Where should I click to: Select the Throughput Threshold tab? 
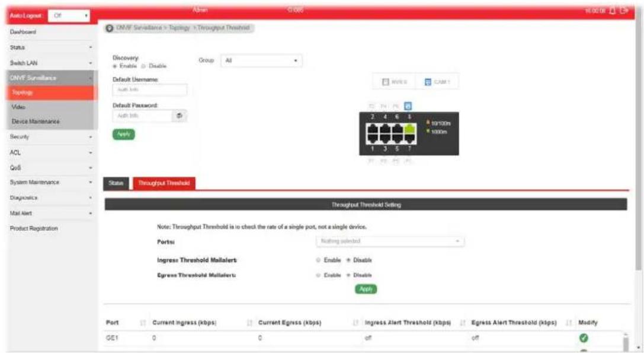(164, 183)
